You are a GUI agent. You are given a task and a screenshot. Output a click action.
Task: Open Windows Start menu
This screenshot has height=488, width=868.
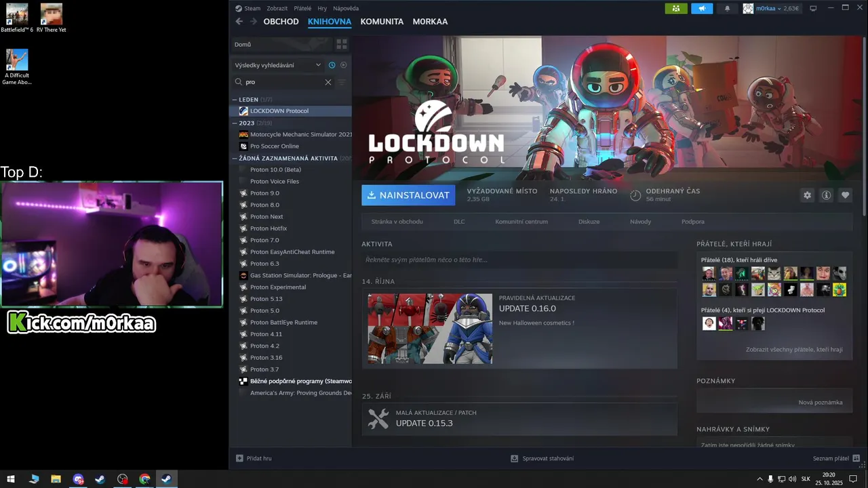point(12,479)
